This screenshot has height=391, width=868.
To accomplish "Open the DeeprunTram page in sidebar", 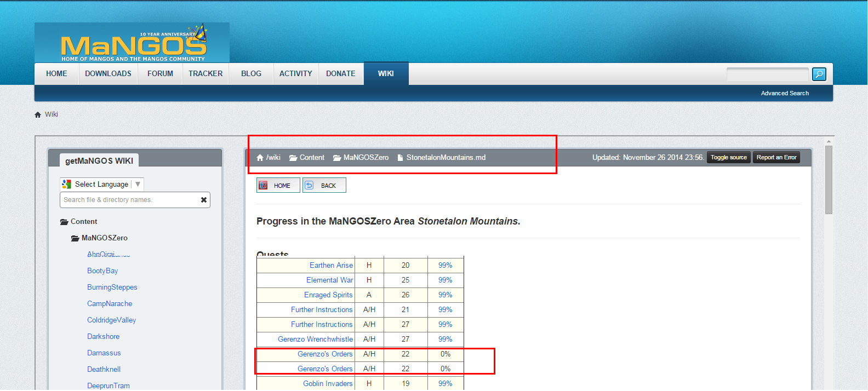I will [x=108, y=386].
